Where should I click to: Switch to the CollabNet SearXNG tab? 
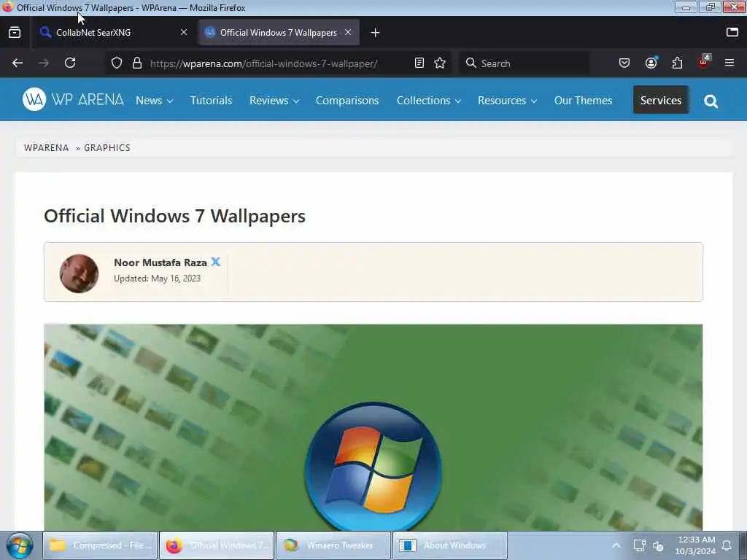point(113,32)
